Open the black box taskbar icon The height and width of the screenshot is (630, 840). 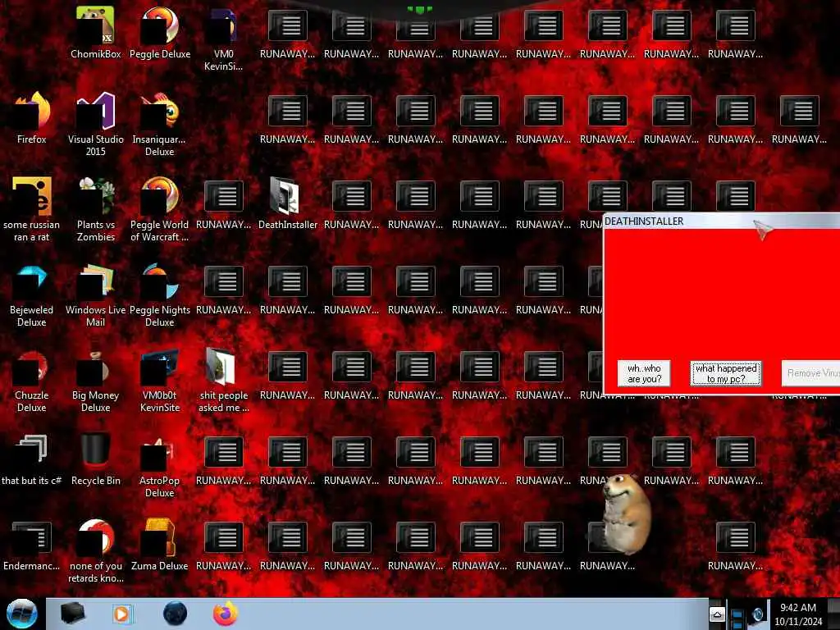click(72, 614)
